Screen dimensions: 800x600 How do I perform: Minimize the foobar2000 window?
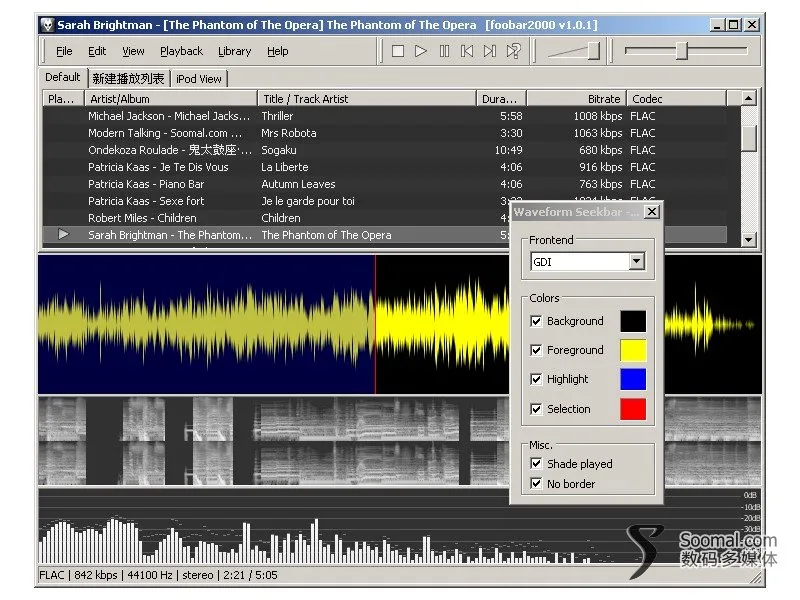pyautogui.click(x=717, y=24)
